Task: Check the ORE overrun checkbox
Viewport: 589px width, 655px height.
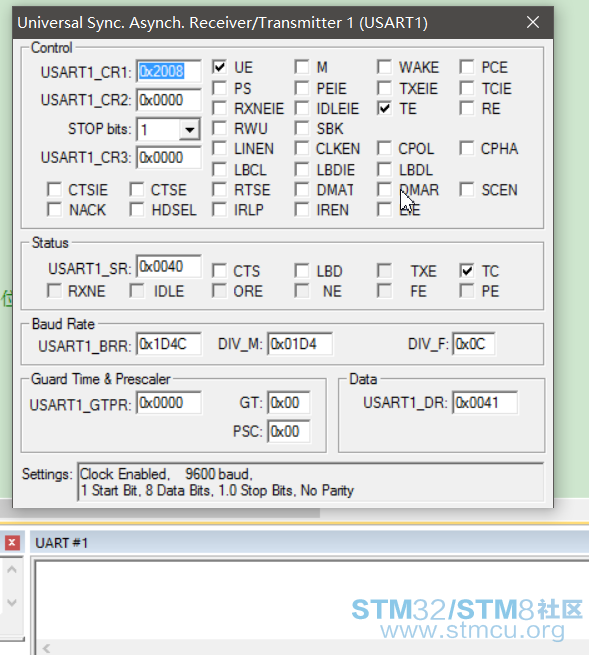Action: 219,291
